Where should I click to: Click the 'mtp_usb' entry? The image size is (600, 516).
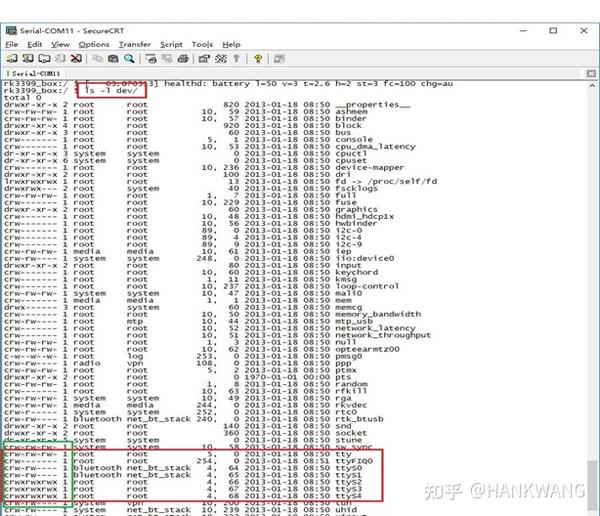pos(354,321)
